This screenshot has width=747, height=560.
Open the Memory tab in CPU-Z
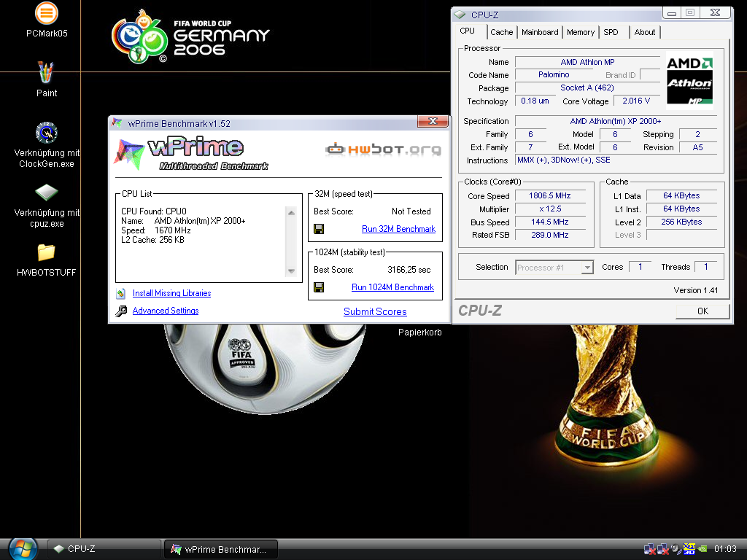[580, 32]
